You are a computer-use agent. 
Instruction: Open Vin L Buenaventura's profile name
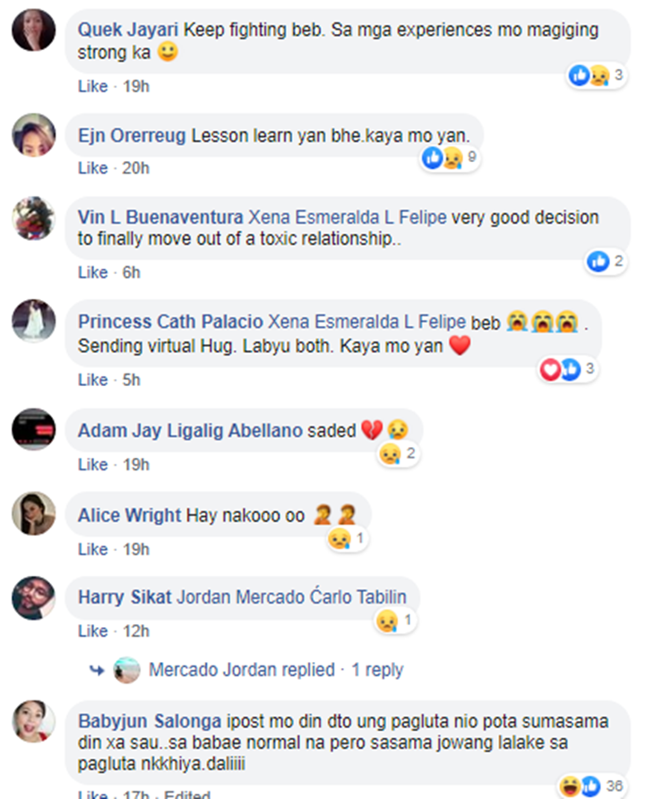160,217
